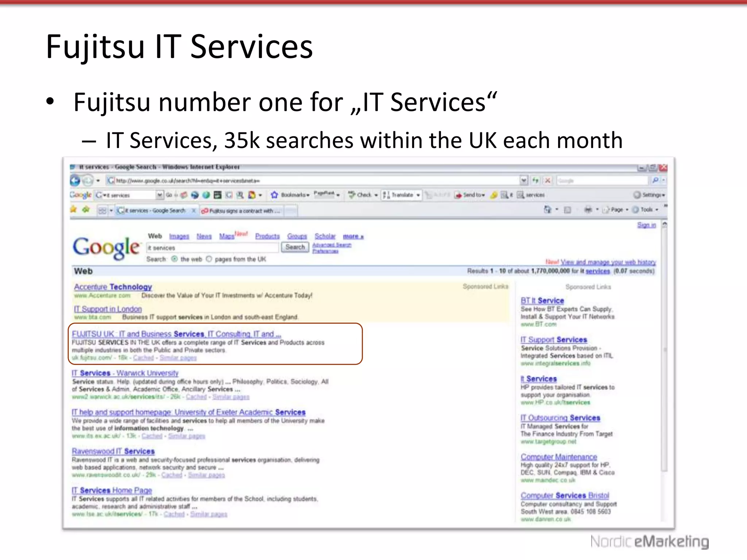Click the Sign in link
747x560 pixels.
point(646,225)
